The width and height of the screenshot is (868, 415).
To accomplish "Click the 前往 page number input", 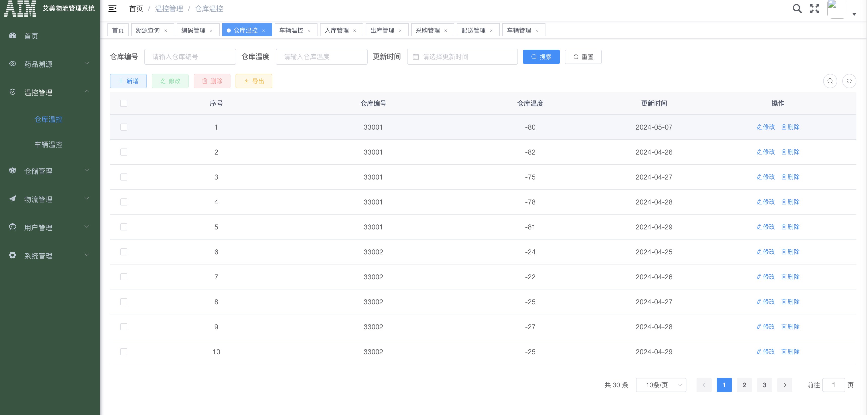I will click(x=833, y=385).
